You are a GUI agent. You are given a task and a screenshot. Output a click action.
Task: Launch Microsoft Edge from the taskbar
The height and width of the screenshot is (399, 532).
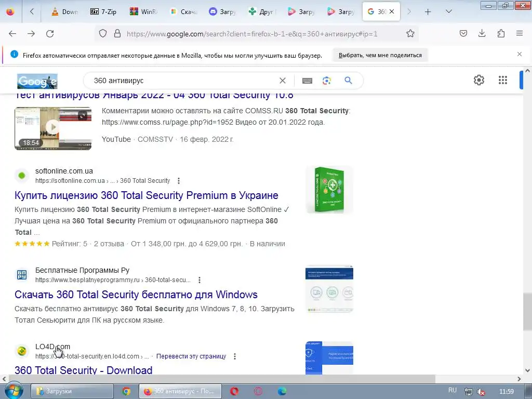(x=282, y=391)
